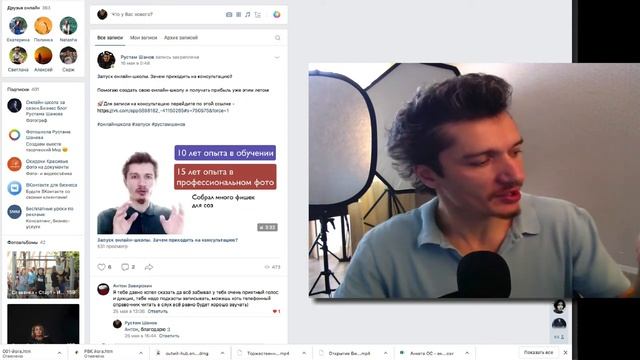Open friend Светлана's avatar
The image size is (640, 360).
point(18,55)
